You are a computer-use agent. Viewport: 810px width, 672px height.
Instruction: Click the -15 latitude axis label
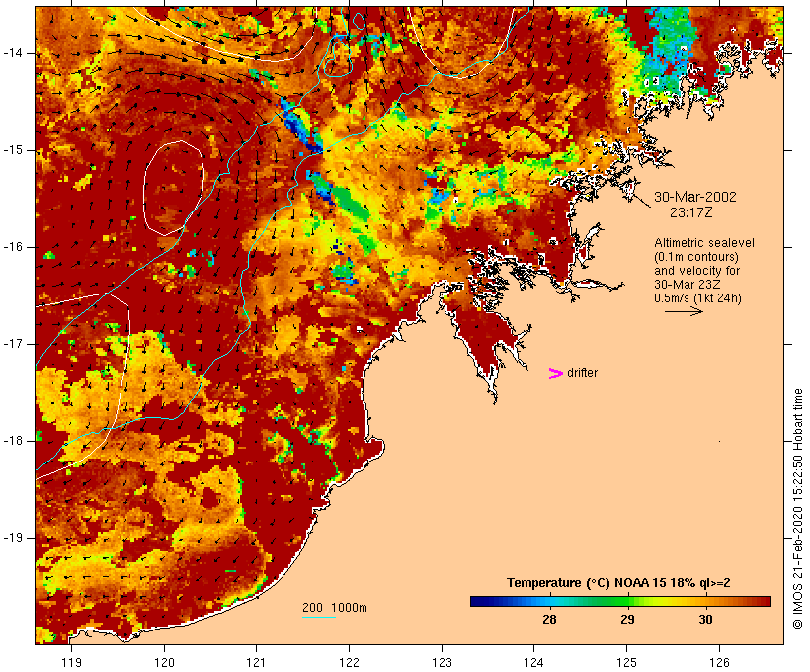point(13,150)
